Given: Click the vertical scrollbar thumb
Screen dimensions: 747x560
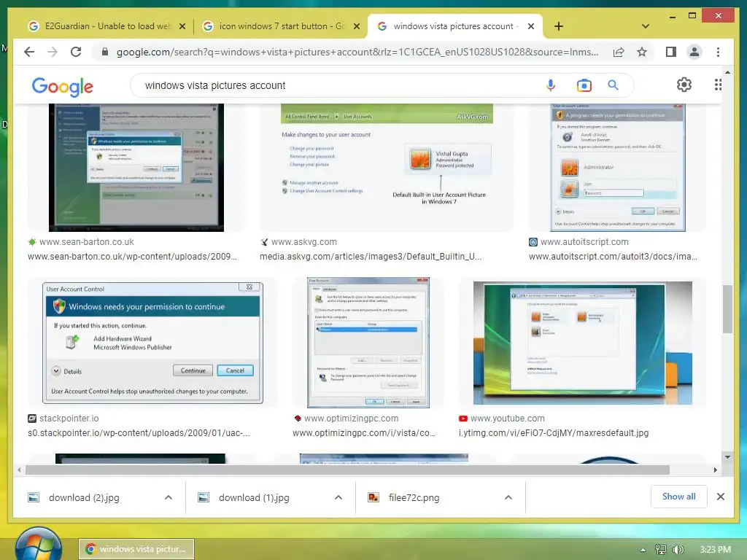Looking at the screenshot, I should (x=727, y=309).
